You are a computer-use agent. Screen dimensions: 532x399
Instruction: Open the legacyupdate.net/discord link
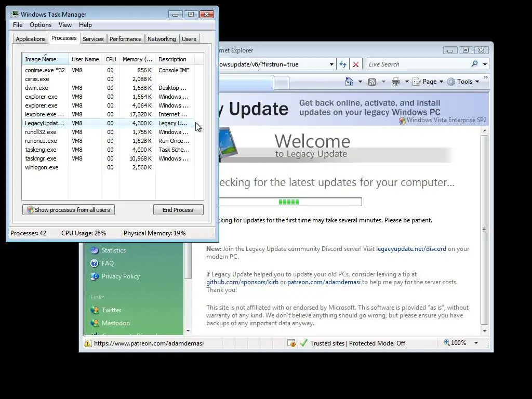411,249
